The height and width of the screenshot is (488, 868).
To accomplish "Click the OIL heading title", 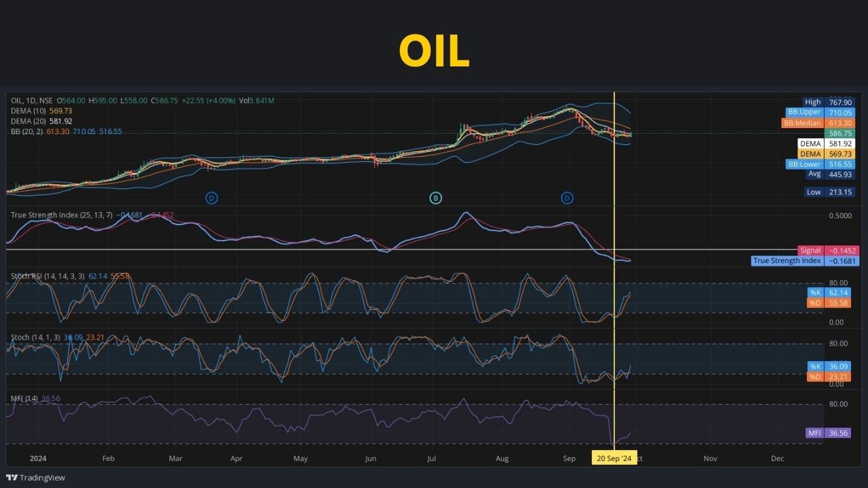I will point(434,52).
